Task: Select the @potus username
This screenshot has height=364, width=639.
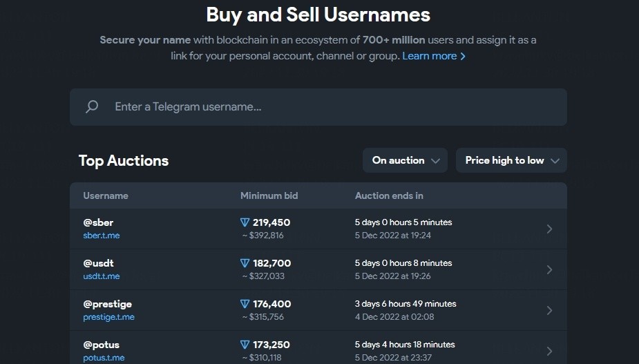Action: [101, 345]
